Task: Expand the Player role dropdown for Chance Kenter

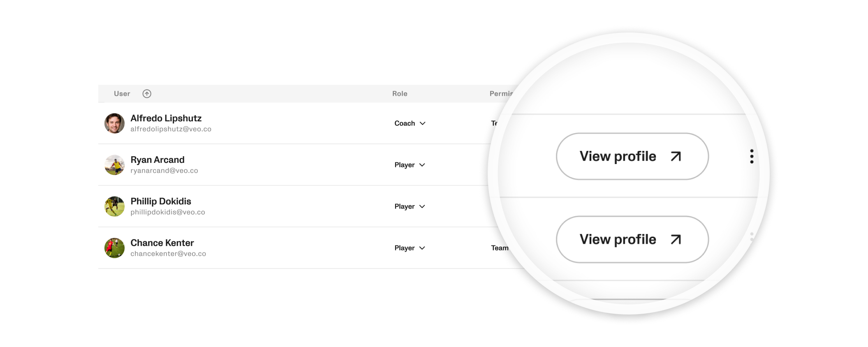Action: (x=410, y=248)
